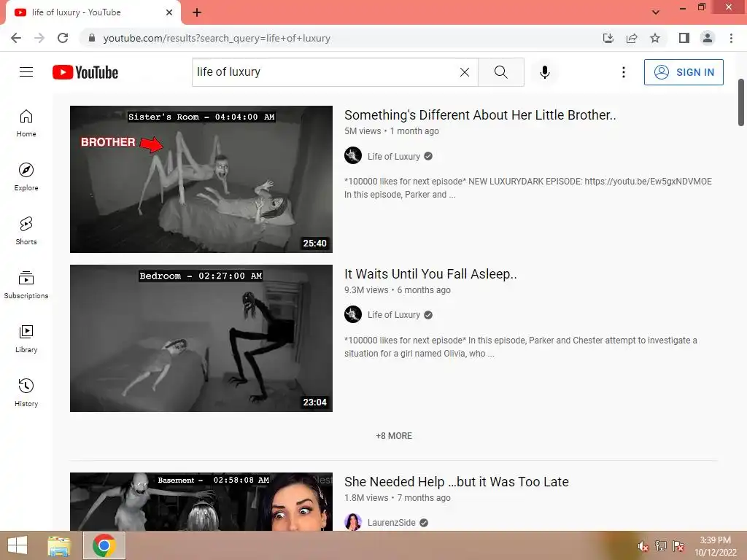This screenshot has width=747, height=560.
Task: Click the browser address bar URL
Action: [217, 38]
